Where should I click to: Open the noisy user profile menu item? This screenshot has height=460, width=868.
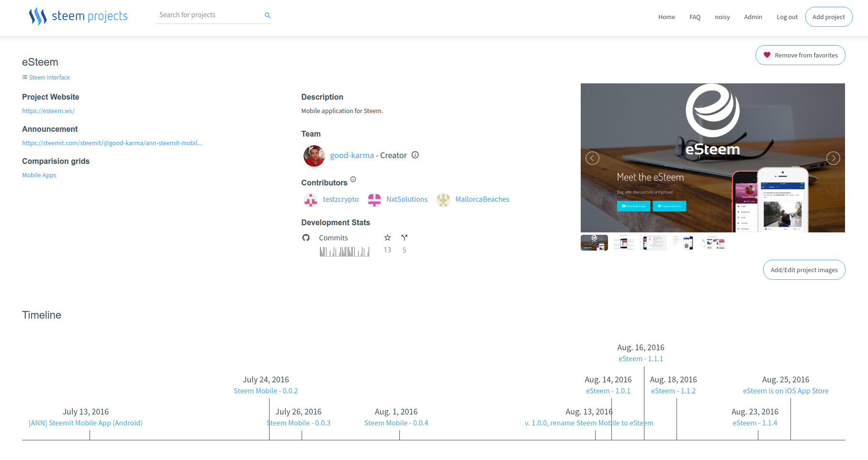[x=722, y=17]
